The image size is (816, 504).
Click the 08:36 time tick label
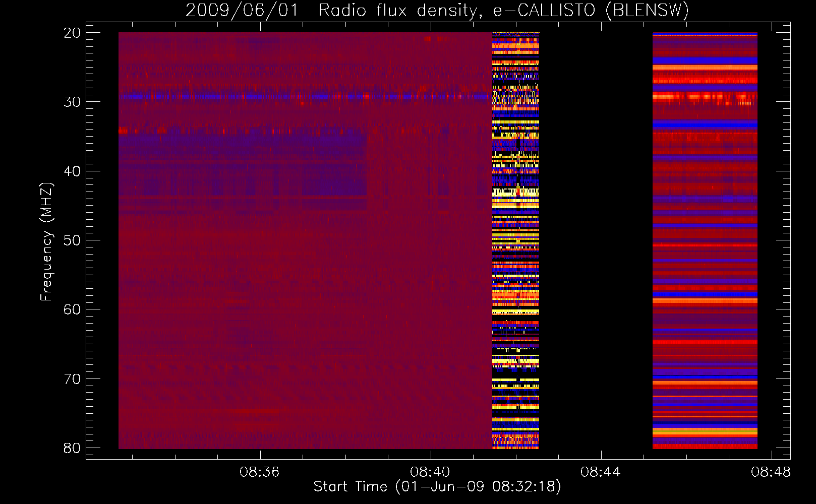click(x=260, y=472)
